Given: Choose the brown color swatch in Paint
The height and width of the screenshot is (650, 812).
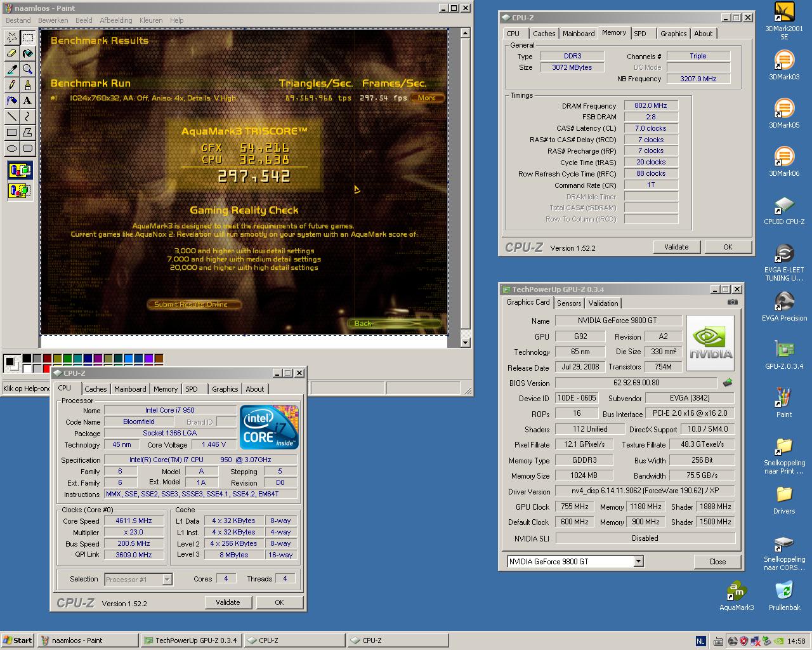Looking at the screenshot, I should pos(159,359).
